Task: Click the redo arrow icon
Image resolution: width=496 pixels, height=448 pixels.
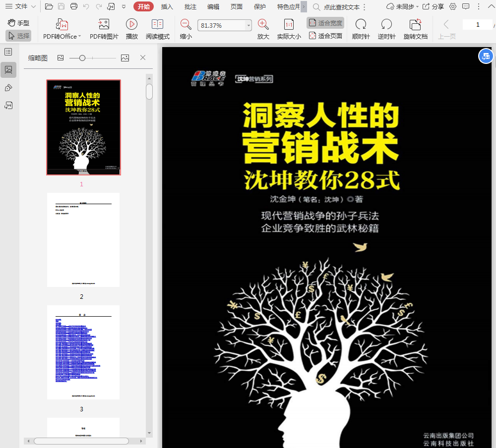Action: pos(99,6)
